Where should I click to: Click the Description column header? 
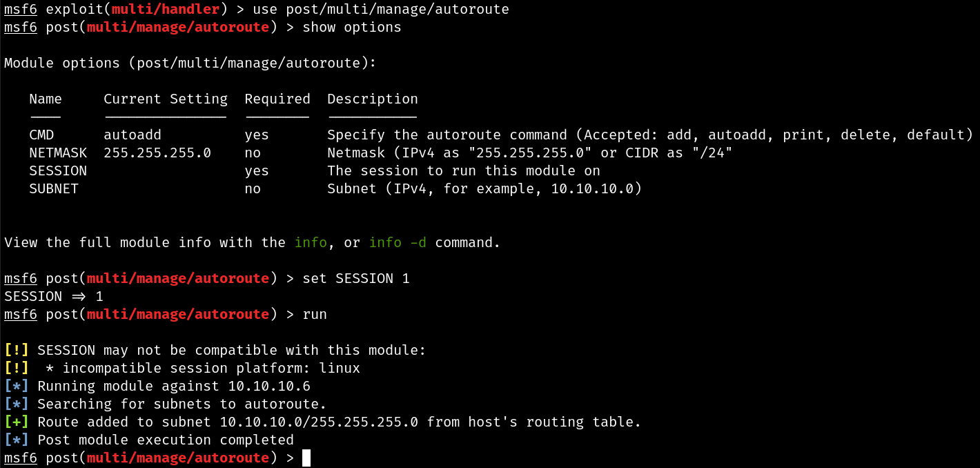pos(373,99)
